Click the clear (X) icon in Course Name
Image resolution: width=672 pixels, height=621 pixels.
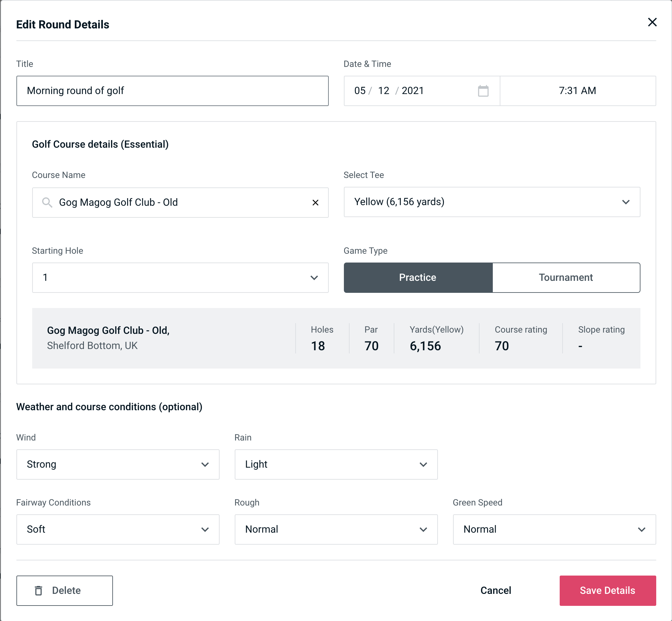(x=315, y=202)
